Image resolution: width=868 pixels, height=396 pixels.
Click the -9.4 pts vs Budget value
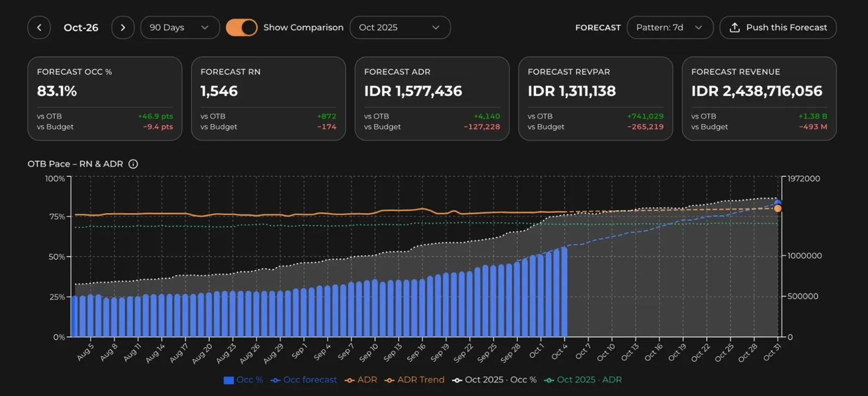pos(158,127)
